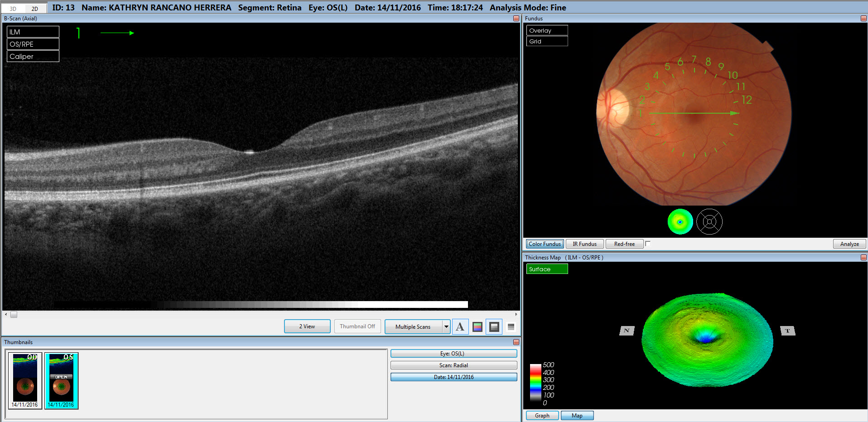Click the N nasal marker on thickness map

click(x=627, y=331)
